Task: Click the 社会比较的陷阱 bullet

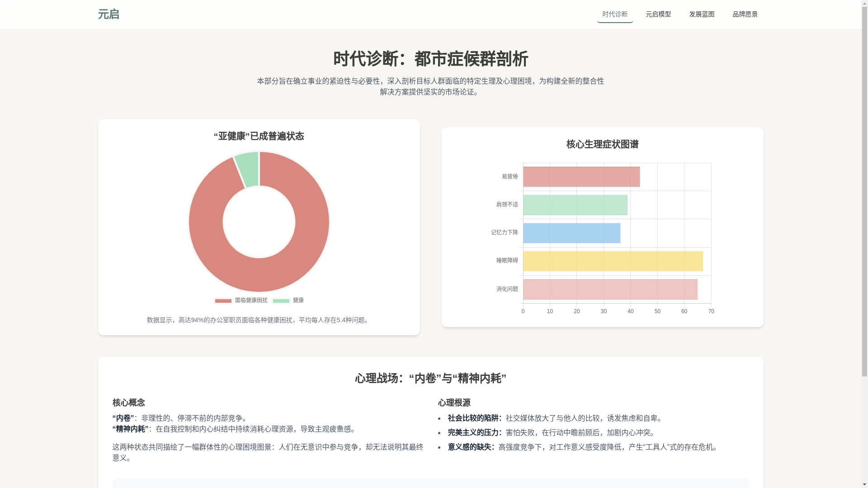Action: tap(555, 418)
